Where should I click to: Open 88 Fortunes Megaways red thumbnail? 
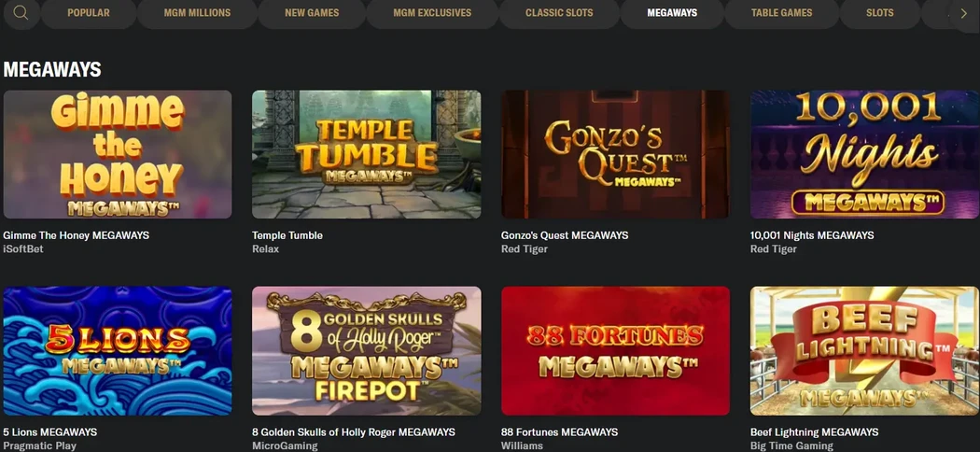coord(616,351)
